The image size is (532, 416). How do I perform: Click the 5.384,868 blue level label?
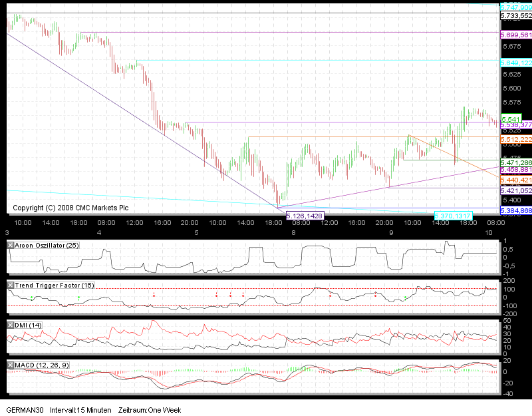click(516, 210)
